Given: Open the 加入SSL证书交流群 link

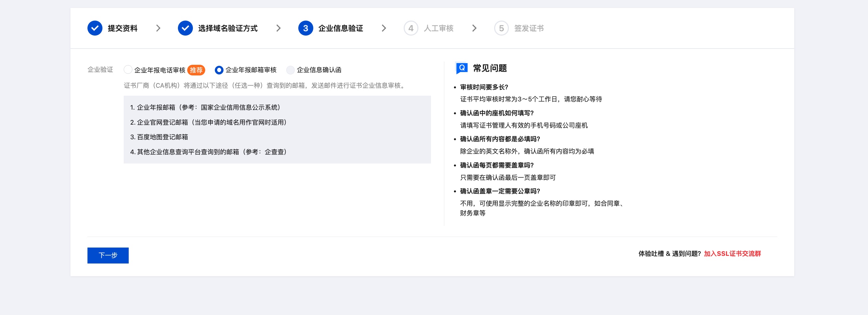Looking at the screenshot, I should click(x=732, y=254).
